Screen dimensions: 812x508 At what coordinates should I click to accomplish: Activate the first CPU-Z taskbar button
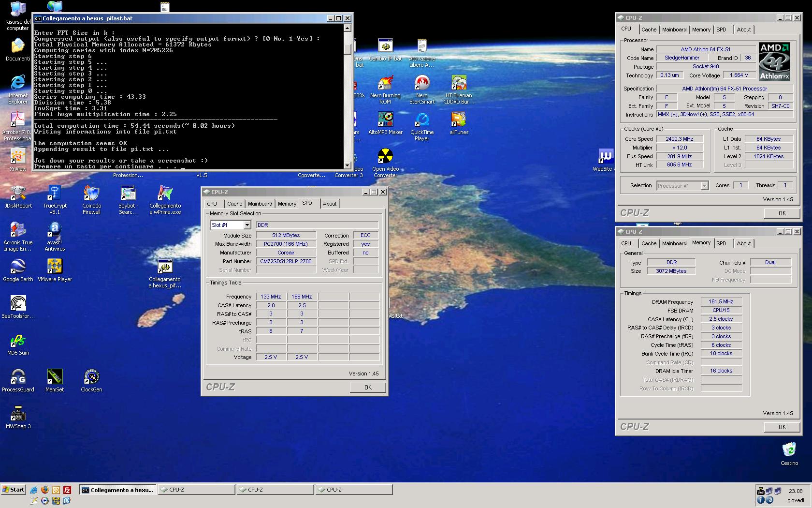pos(196,490)
